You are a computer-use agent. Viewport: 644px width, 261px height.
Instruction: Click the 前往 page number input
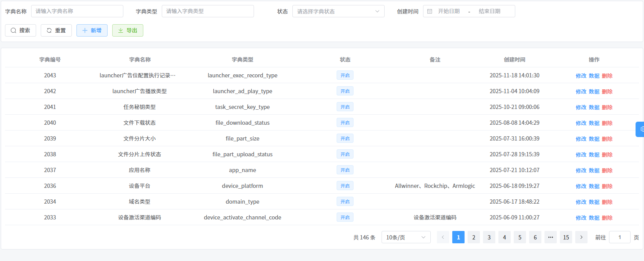point(620,237)
